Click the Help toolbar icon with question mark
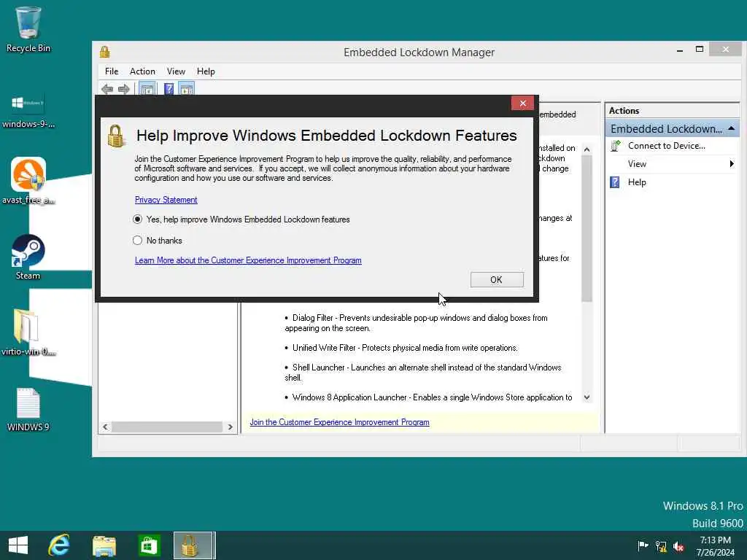The image size is (747, 560). pyautogui.click(x=169, y=89)
